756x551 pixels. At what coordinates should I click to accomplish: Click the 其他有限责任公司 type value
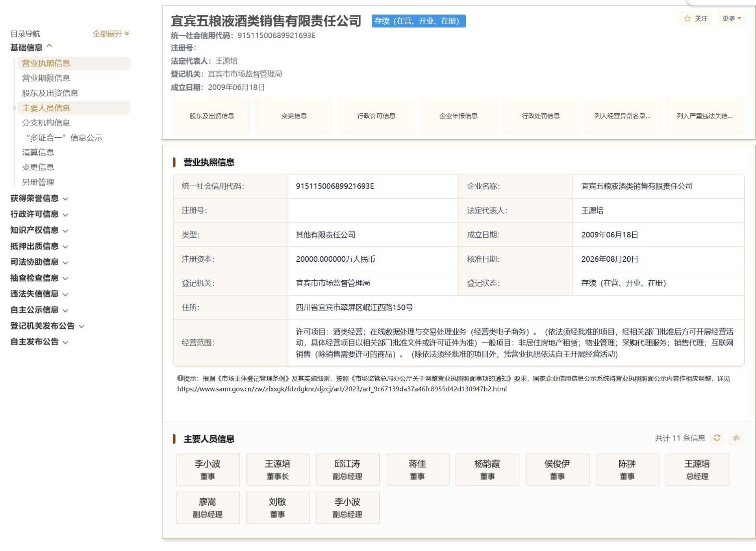[326, 235]
